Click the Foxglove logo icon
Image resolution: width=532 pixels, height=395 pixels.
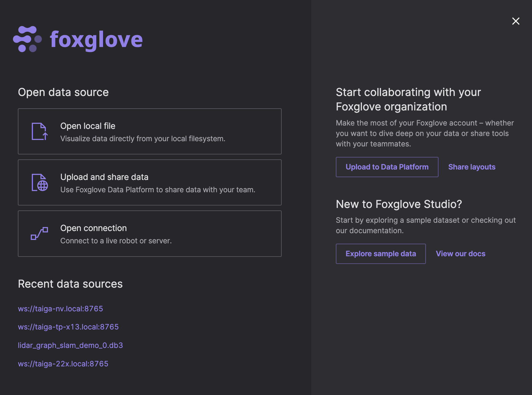tap(27, 39)
